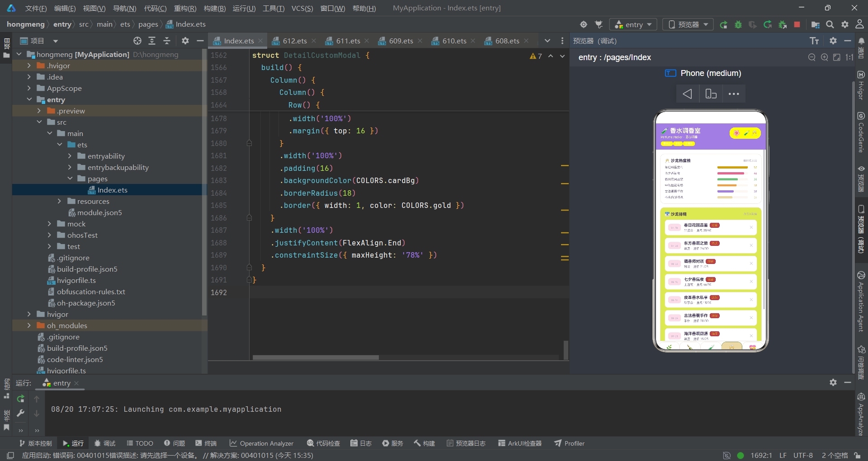The image size is (868, 461).
Task: Open the VCS(S) menu
Action: [x=302, y=8]
